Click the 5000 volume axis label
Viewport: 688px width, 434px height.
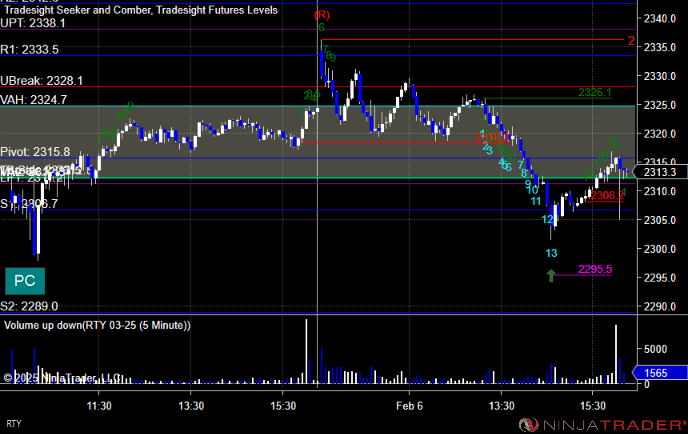pos(655,349)
